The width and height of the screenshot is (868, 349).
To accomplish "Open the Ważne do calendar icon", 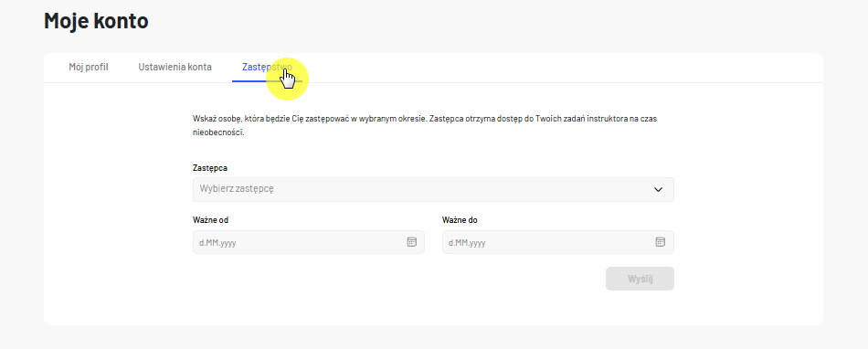I will click(660, 242).
